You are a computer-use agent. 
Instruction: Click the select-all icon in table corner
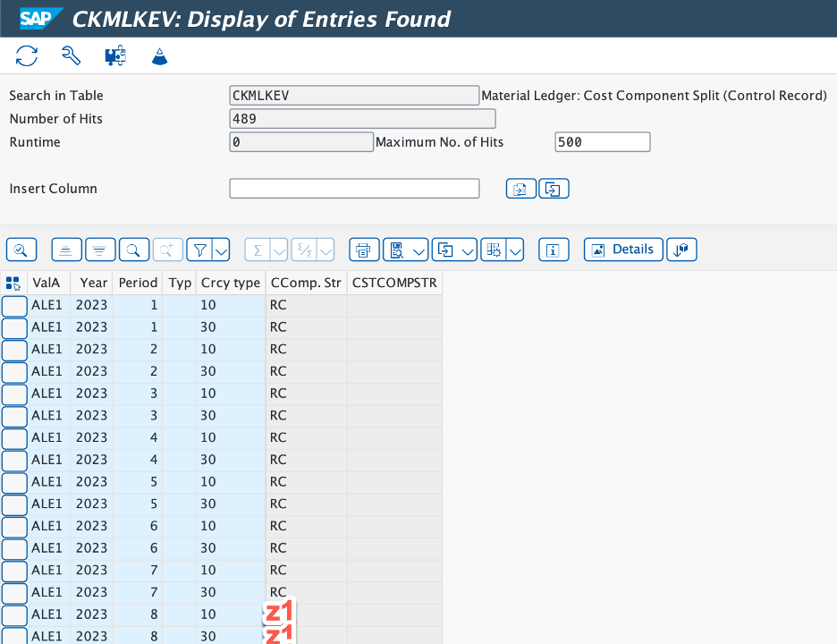[13, 283]
